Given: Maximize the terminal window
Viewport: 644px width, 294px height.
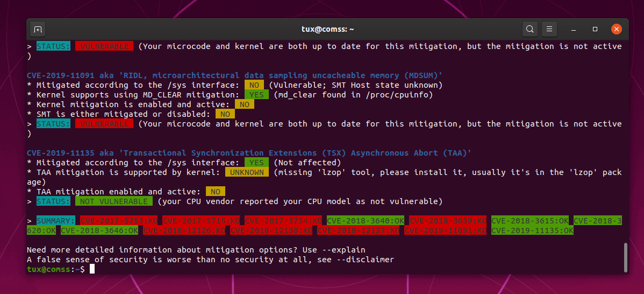Looking at the screenshot, I should pyautogui.click(x=595, y=29).
